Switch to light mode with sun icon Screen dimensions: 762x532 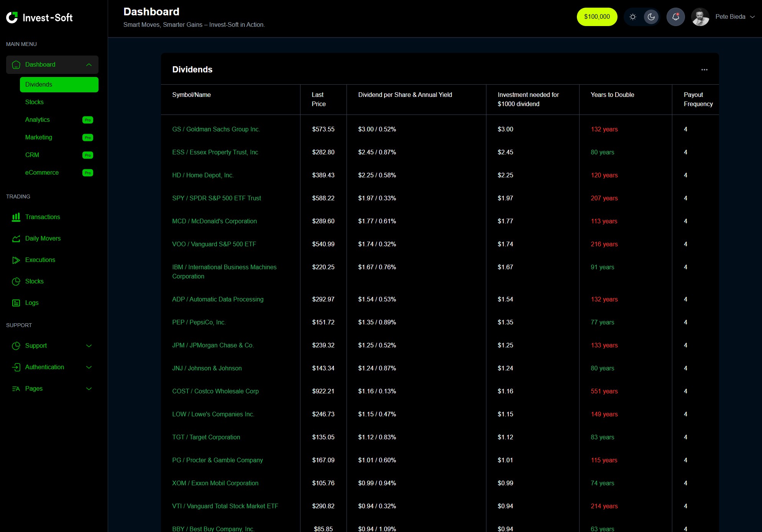pos(633,17)
